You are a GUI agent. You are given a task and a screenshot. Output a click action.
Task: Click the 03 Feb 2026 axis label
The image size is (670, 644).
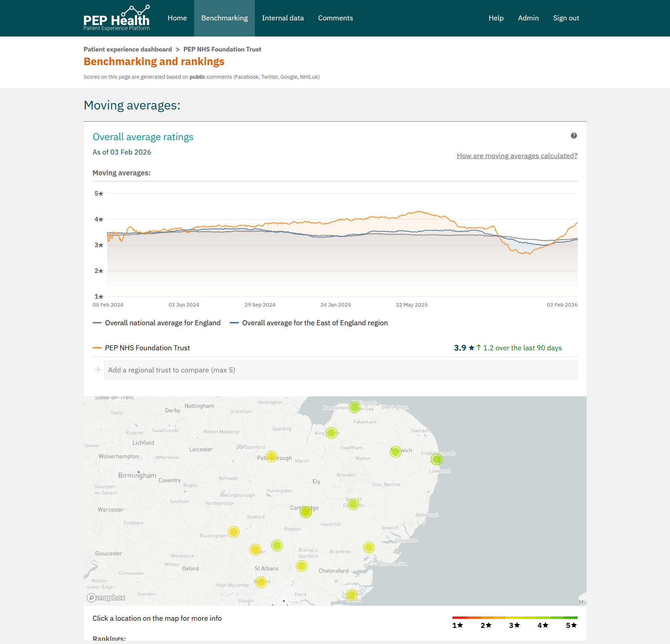pyautogui.click(x=562, y=305)
